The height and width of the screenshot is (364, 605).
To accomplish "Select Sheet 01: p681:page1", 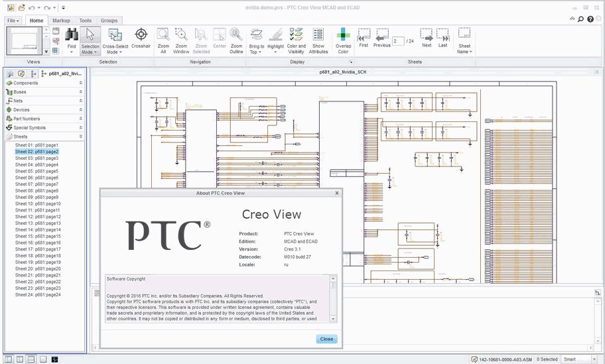I will pos(36,145).
